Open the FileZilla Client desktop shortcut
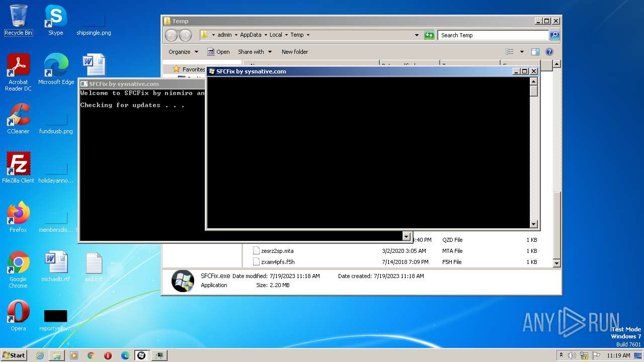The image size is (644, 362). [x=18, y=167]
